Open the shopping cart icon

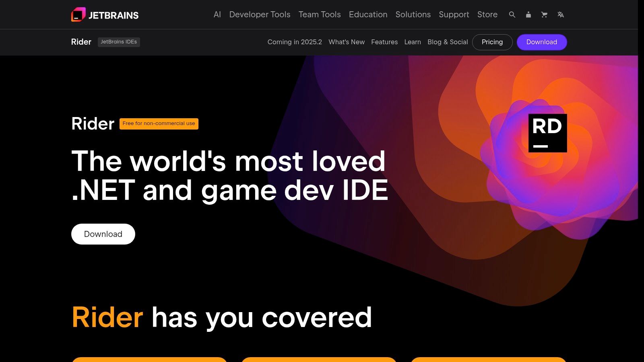[x=544, y=14]
